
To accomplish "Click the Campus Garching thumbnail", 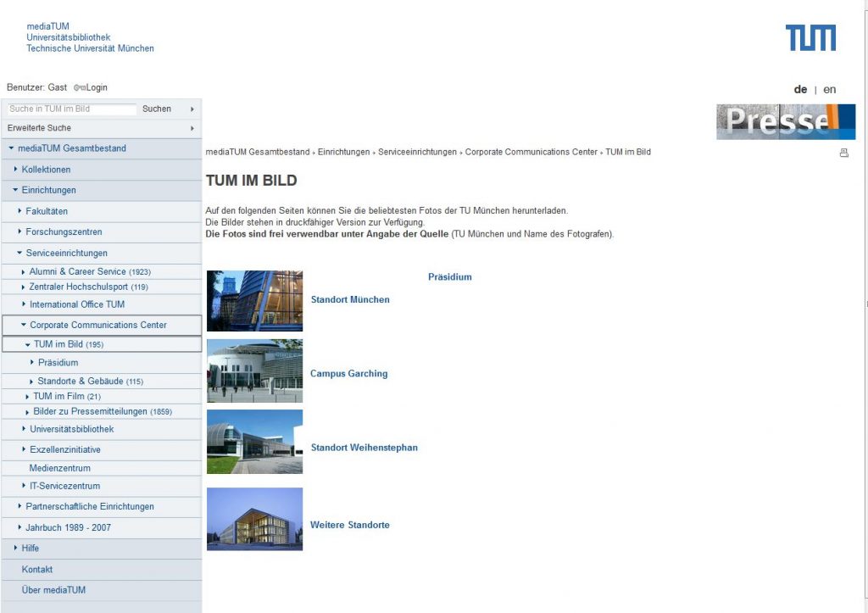I will 254,371.
